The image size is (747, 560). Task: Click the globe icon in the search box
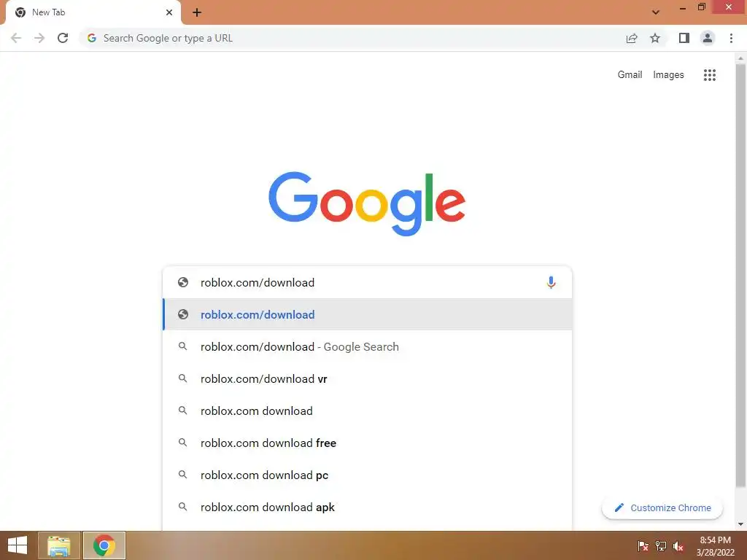tap(183, 282)
